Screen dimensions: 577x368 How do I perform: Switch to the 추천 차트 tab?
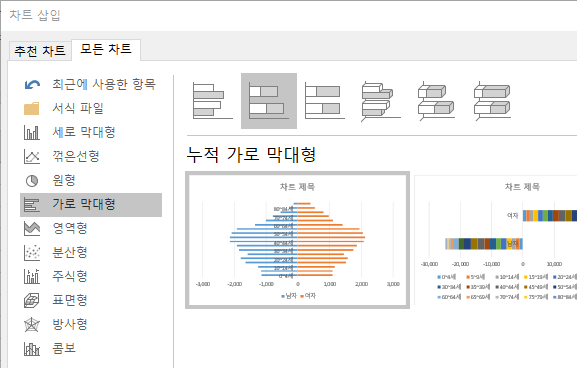[40, 50]
